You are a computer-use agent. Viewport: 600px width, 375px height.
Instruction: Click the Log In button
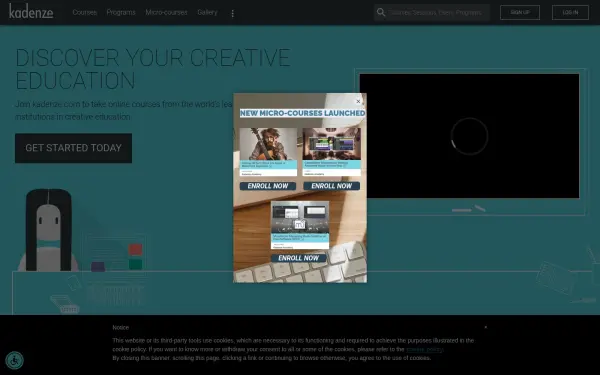pos(570,12)
